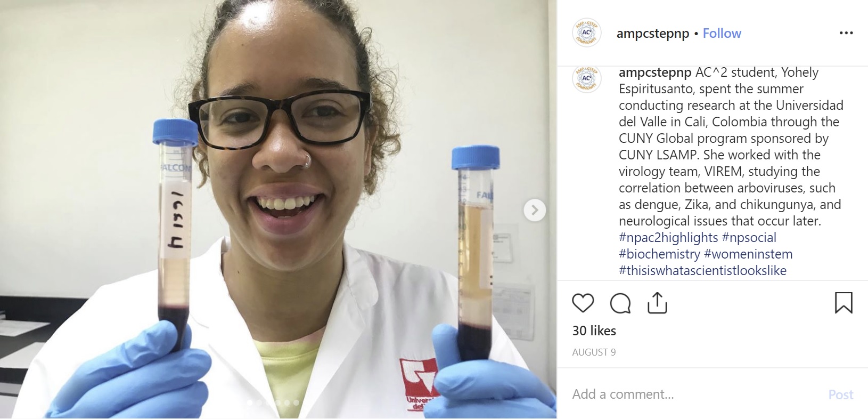Click the ampcstepnp avatar beside the caption
The image size is (868, 419).
(586, 79)
